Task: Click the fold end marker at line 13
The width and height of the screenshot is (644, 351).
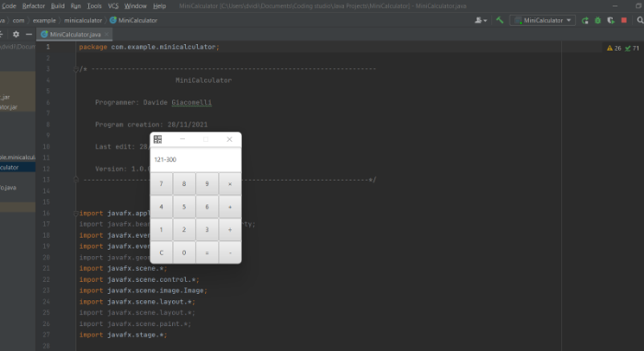Action: 76,180
